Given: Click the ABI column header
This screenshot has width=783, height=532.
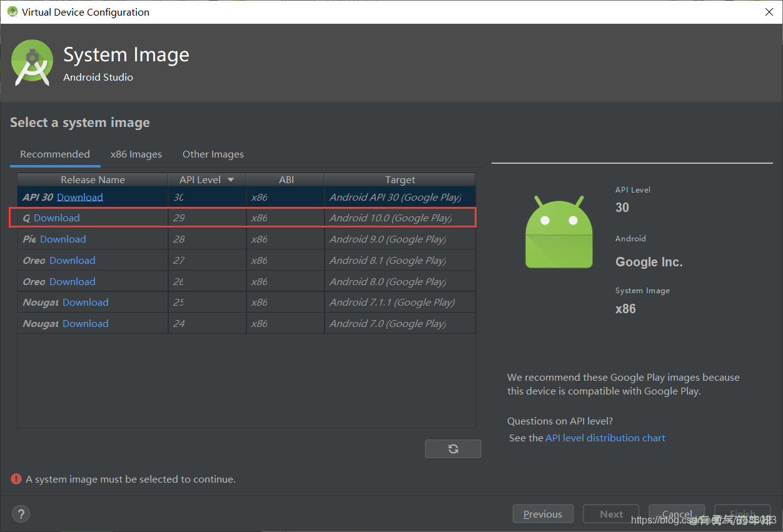Looking at the screenshot, I should (286, 180).
